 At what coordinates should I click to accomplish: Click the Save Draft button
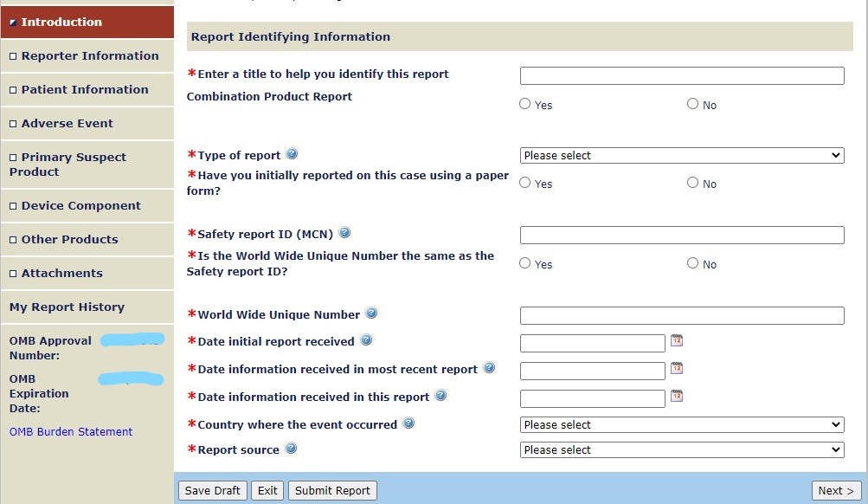coord(213,490)
